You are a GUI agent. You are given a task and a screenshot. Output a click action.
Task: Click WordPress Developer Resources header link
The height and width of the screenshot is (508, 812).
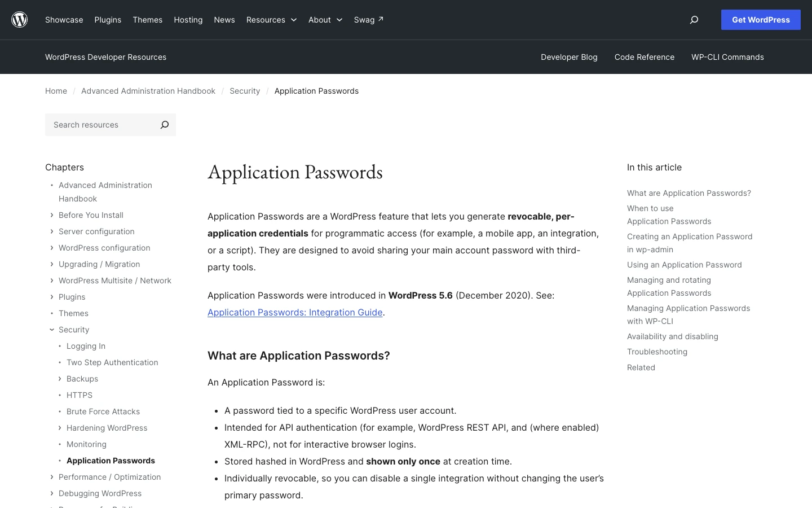pos(105,57)
